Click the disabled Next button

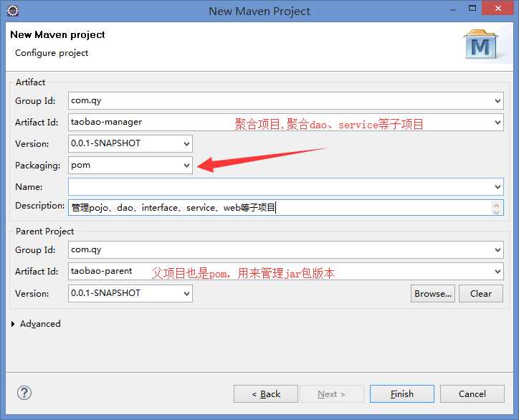[331, 394]
